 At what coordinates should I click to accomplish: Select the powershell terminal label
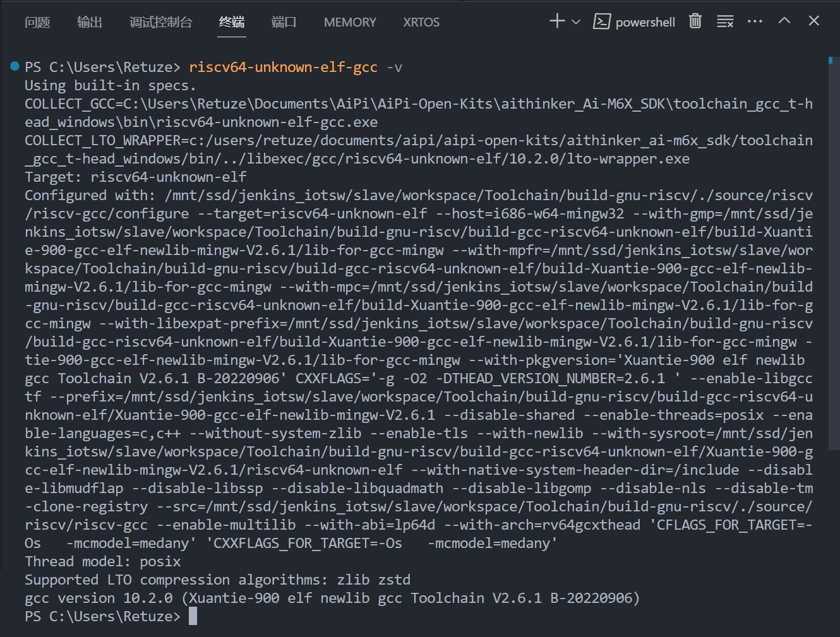tap(645, 22)
